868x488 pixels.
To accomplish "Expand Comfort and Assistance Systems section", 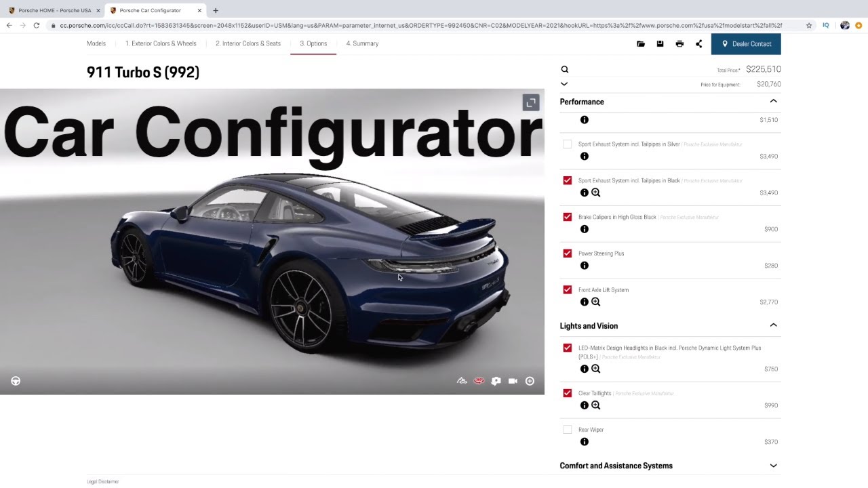I will point(773,466).
